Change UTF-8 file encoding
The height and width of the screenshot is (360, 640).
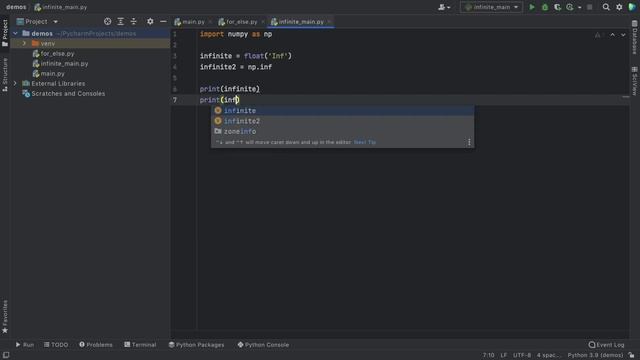tap(522, 355)
